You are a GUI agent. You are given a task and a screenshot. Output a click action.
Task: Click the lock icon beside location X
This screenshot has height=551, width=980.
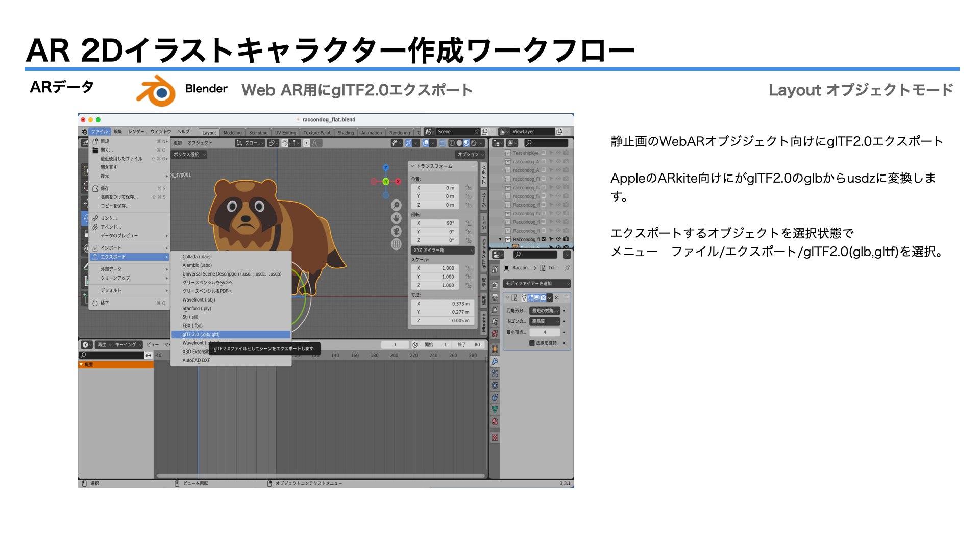[x=469, y=188]
